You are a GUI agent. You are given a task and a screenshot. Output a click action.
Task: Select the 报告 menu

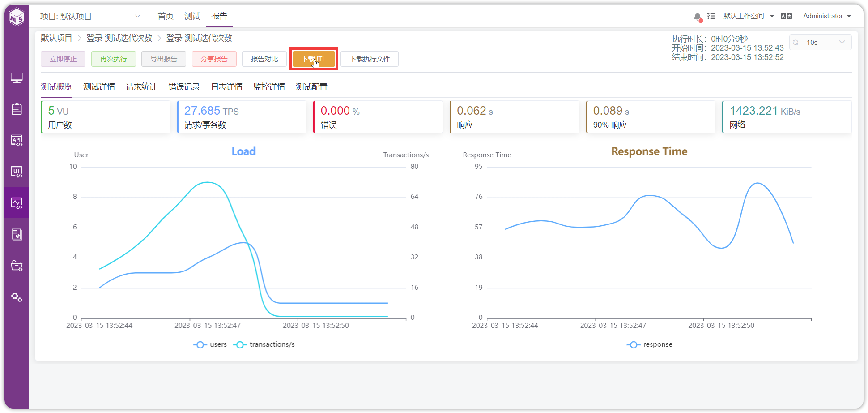219,16
